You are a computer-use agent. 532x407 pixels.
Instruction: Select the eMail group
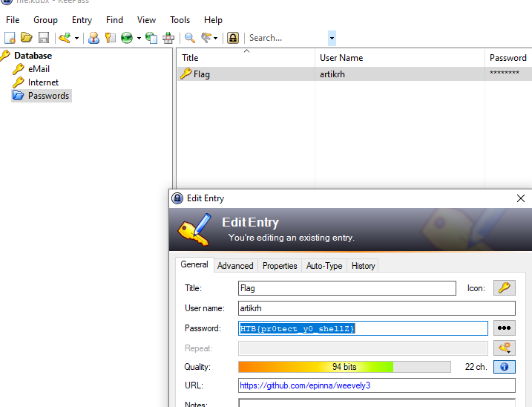pos(39,69)
